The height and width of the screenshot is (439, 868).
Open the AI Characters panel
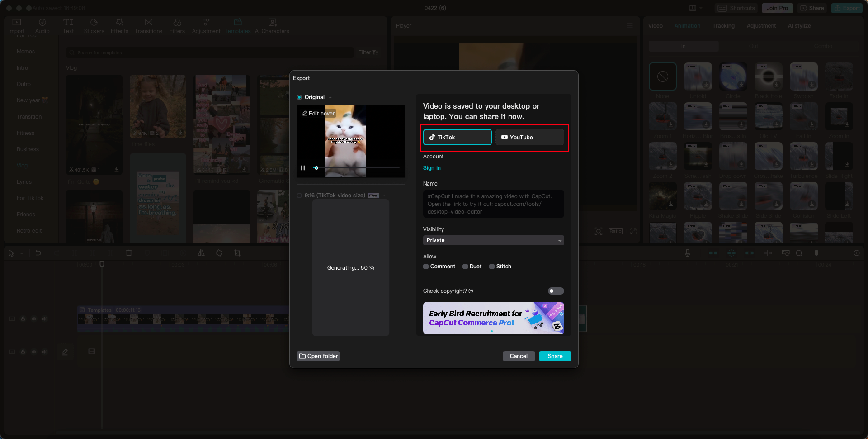tap(272, 26)
